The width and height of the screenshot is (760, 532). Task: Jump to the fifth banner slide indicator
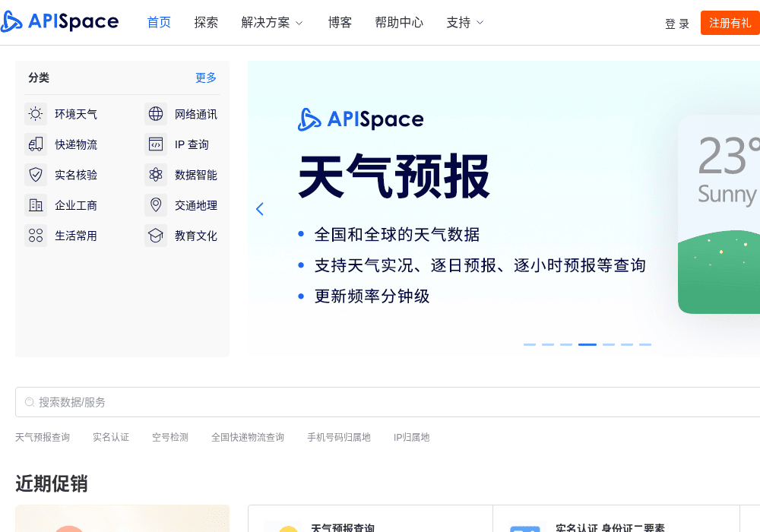click(609, 344)
